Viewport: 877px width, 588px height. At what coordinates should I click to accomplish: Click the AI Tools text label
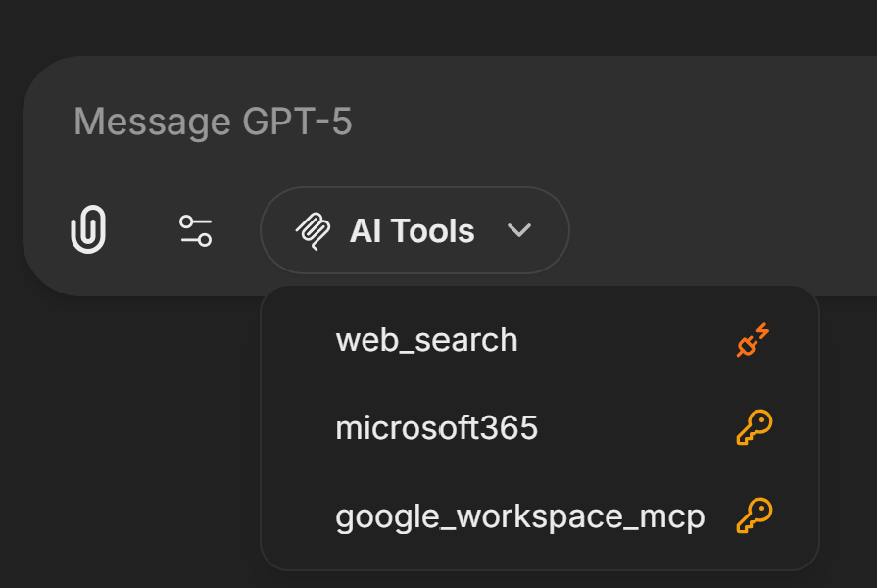coord(412,231)
